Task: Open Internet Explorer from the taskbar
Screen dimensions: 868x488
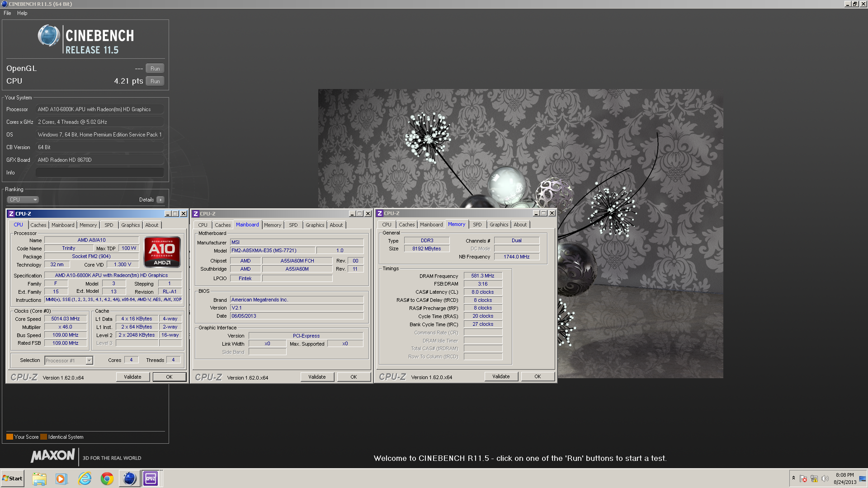Action: pyautogui.click(x=85, y=479)
